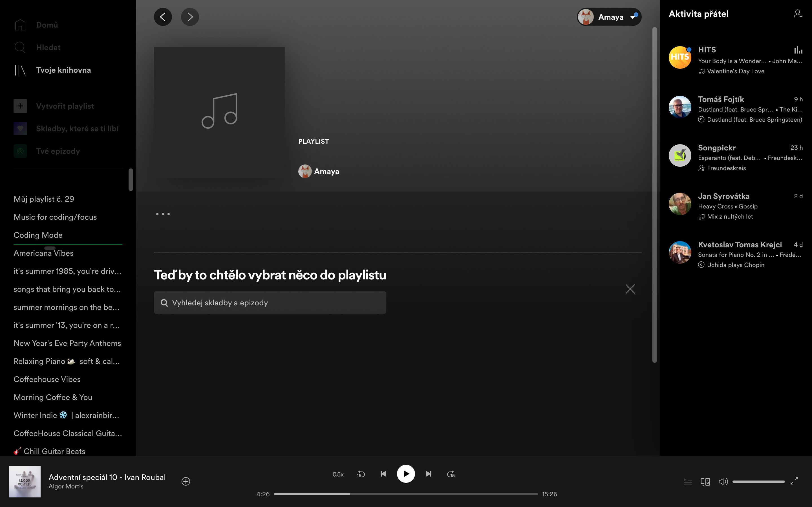This screenshot has width=812, height=507.
Task: Open Tvoje knihovna in the sidebar
Action: coord(63,70)
